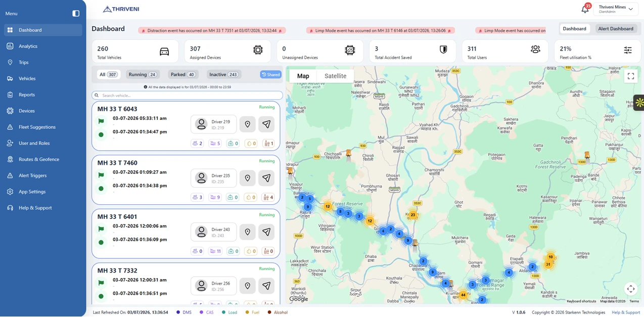Image resolution: width=644 pixels, height=317 pixels.
Task: Switch to Alert Dashboard tab
Action: (616, 29)
